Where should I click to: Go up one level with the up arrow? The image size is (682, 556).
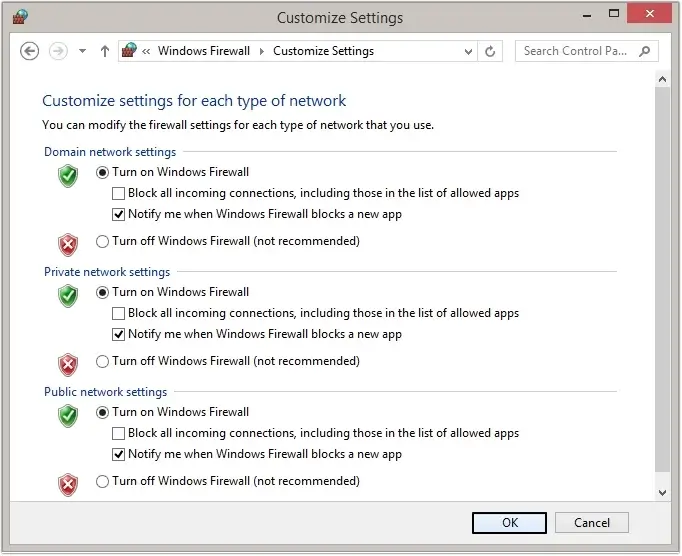point(105,51)
